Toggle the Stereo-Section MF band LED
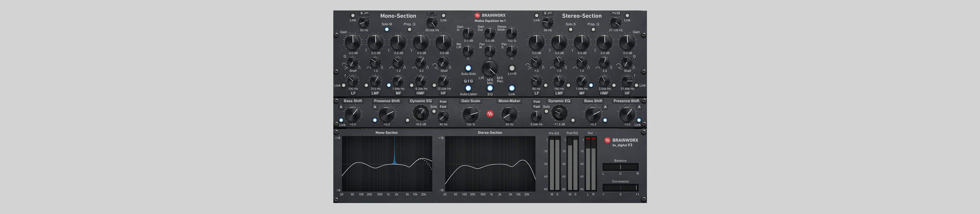 click(591, 85)
